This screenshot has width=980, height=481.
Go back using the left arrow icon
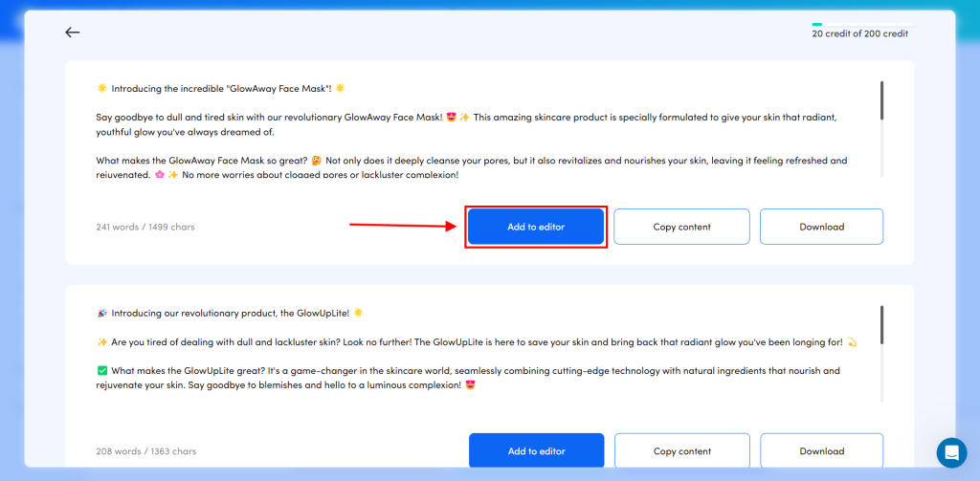tap(73, 33)
